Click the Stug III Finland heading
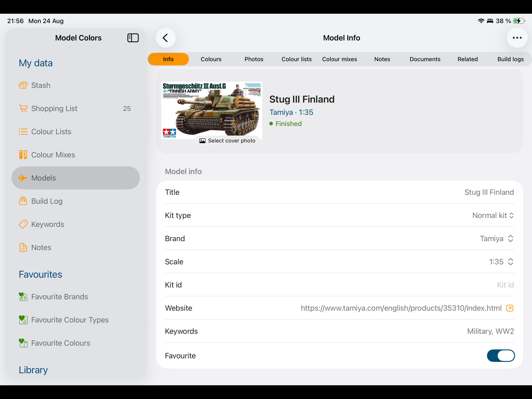This screenshot has height=399, width=532. tap(302, 99)
